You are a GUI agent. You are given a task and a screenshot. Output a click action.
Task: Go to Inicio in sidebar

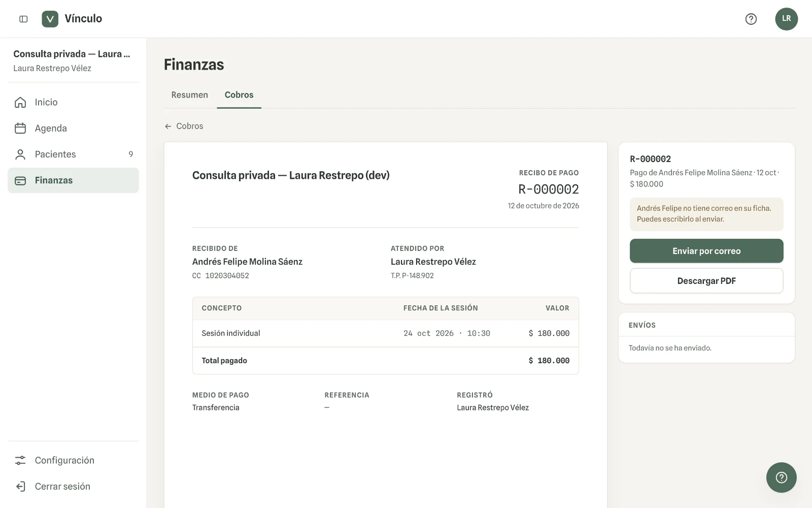(x=73, y=102)
